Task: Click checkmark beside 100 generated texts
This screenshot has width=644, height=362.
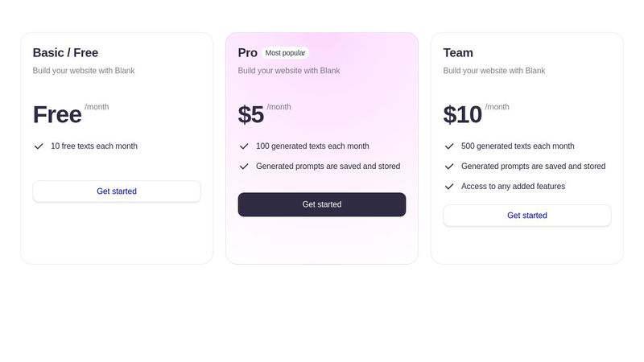Action: pyautogui.click(x=244, y=146)
